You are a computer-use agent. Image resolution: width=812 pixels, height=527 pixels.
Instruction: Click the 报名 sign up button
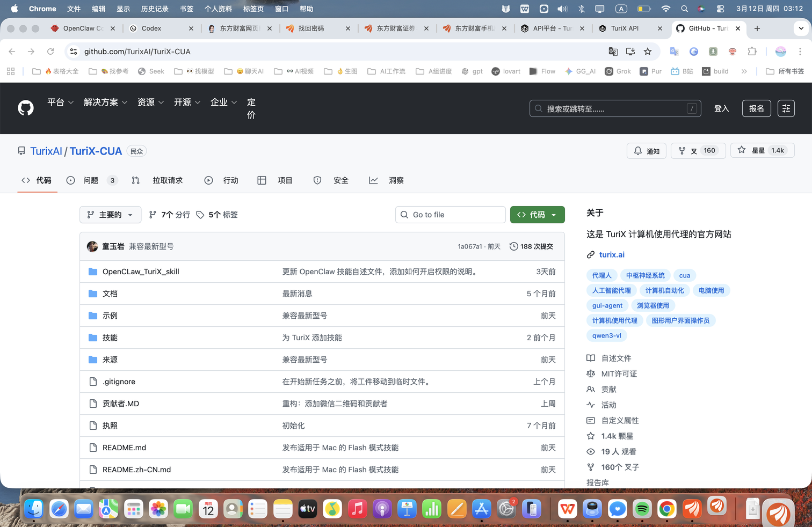[x=756, y=108]
